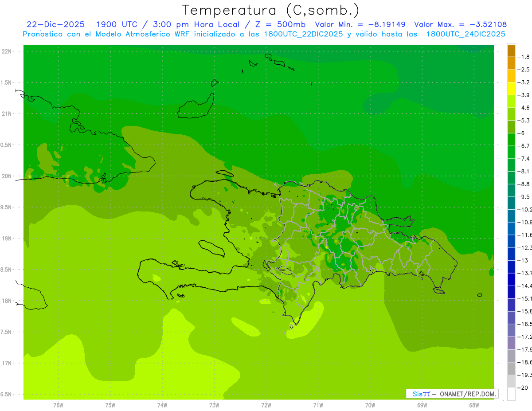Click the '-16.5' colorbar value

pos(525,324)
